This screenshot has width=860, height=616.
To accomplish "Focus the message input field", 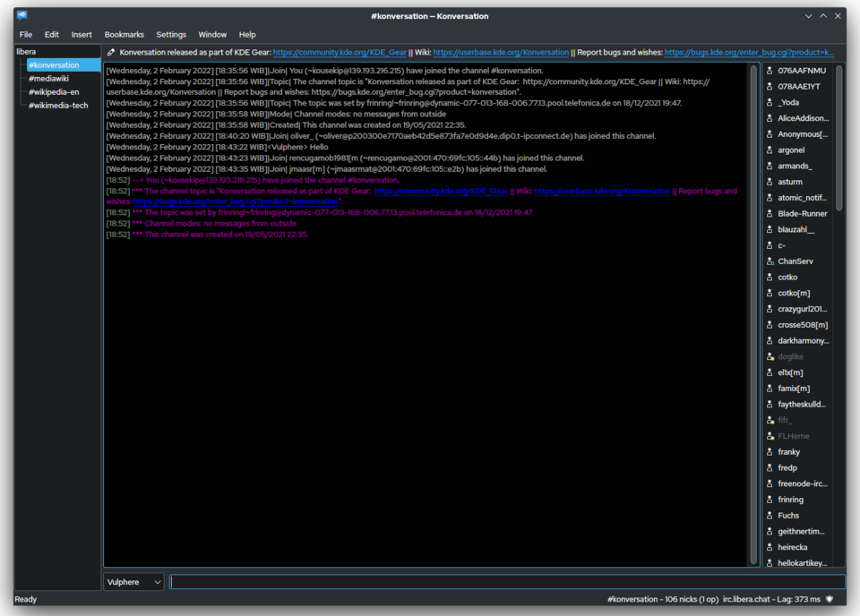I will 506,582.
